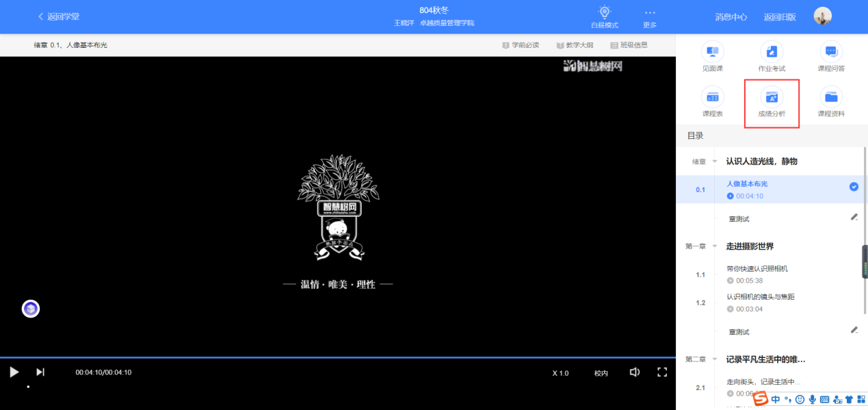Click edit pencil for 绪章 章测试
Screen dimensions: 868x410
(x=854, y=217)
